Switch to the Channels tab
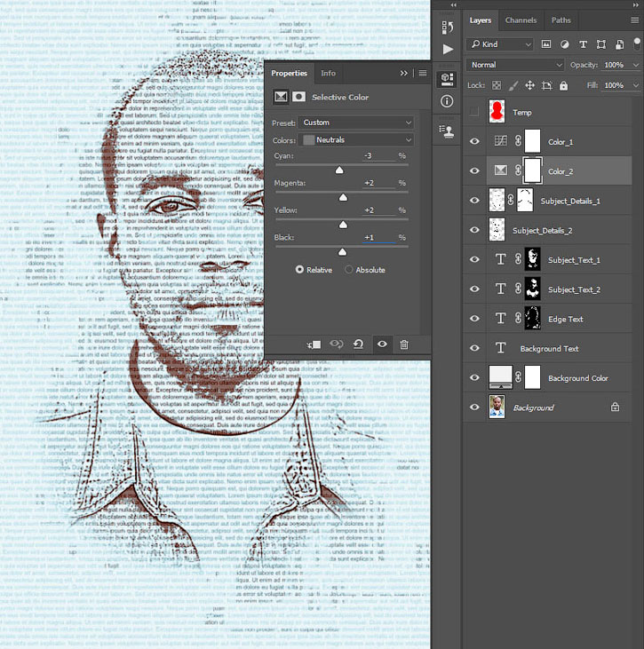 coord(521,20)
